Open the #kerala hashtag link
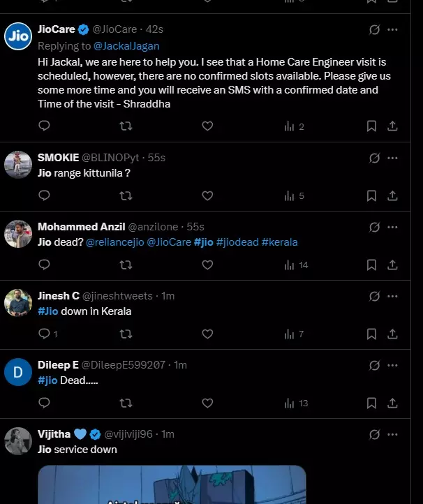Screen dimensions: 423x504 280,242
